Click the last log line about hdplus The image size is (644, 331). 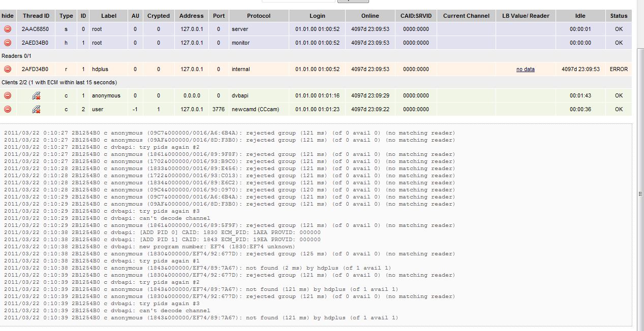tap(201, 318)
